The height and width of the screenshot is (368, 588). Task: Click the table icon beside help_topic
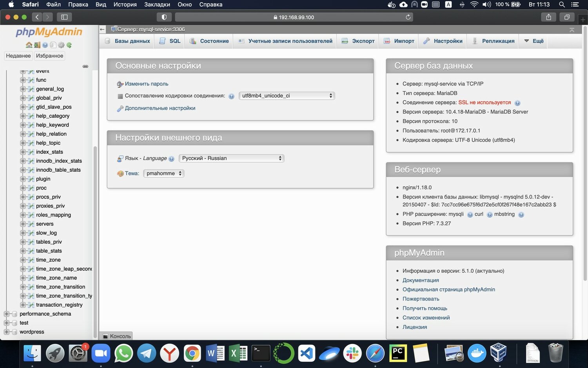(x=31, y=143)
